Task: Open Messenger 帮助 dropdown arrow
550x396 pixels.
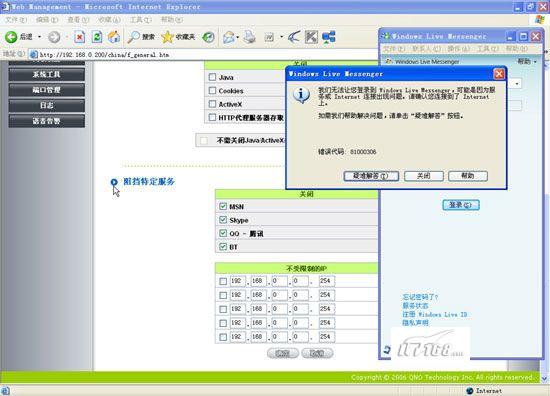Action: coord(535,62)
